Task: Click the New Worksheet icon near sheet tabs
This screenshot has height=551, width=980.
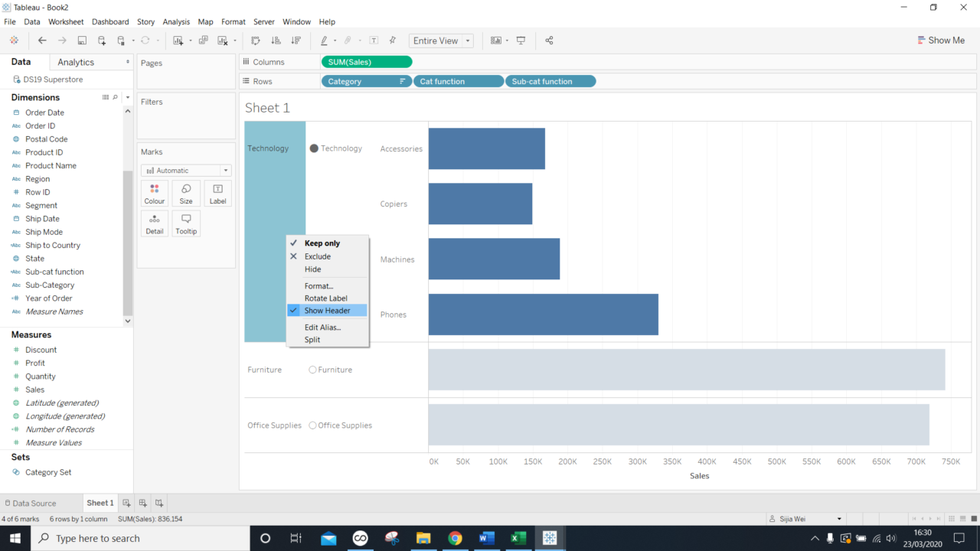Action: [126, 503]
